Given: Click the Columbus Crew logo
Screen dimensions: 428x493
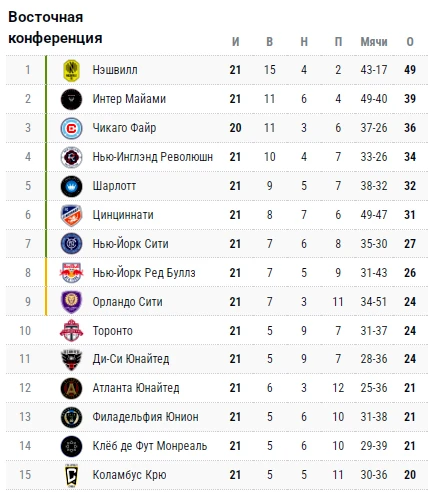Looking at the screenshot, I should 71,475.
